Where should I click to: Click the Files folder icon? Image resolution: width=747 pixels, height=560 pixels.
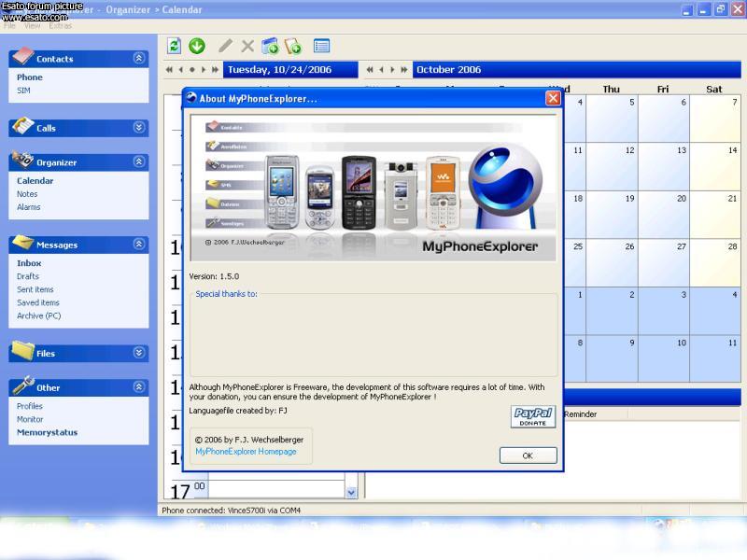click(22, 351)
